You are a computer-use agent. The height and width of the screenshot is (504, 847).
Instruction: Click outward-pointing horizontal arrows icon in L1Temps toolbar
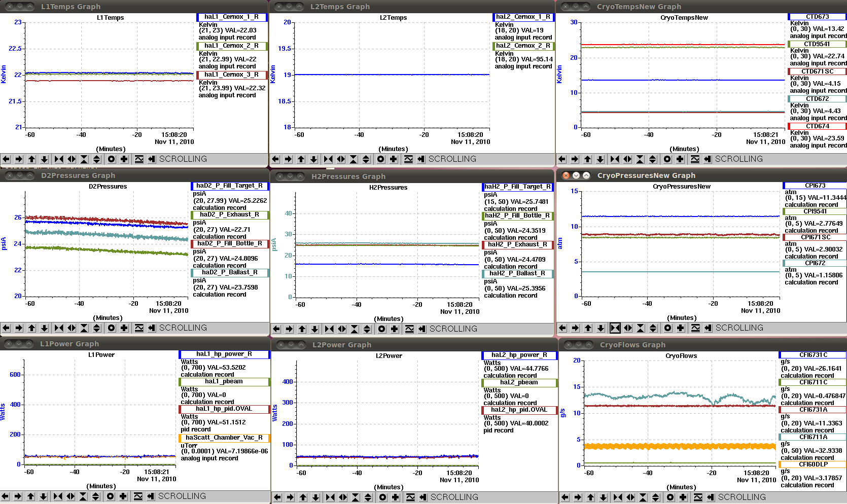(x=72, y=159)
